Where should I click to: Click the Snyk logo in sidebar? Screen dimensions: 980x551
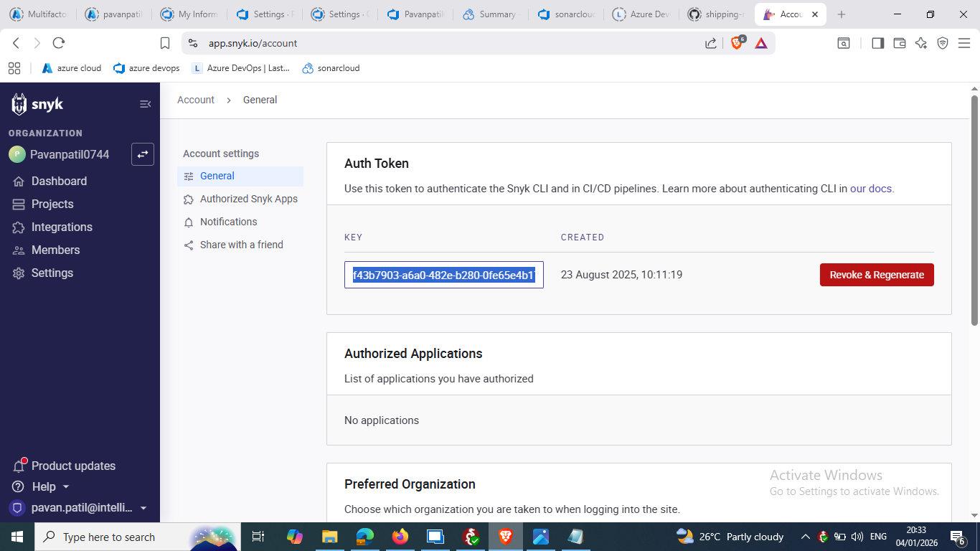coord(37,104)
